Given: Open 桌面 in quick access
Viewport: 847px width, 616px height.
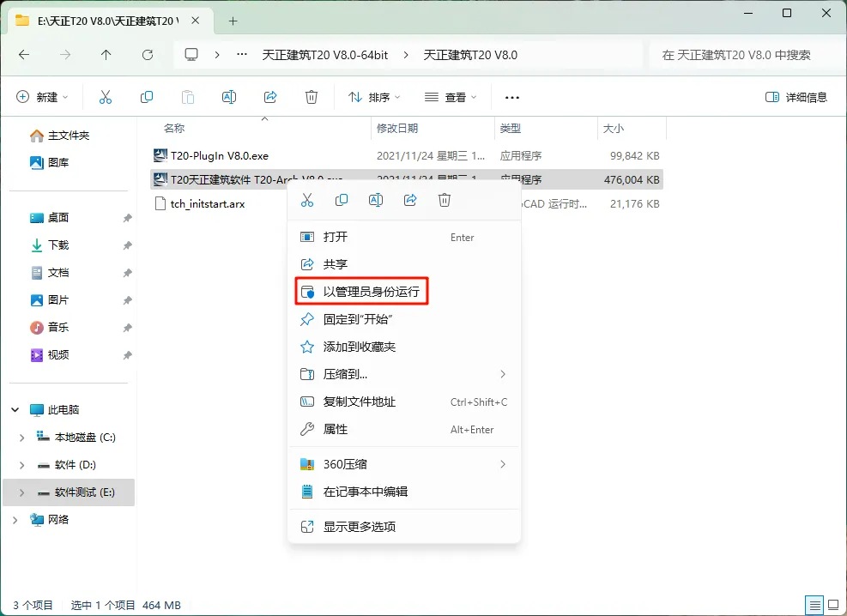Looking at the screenshot, I should pyautogui.click(x=49, y=218).
